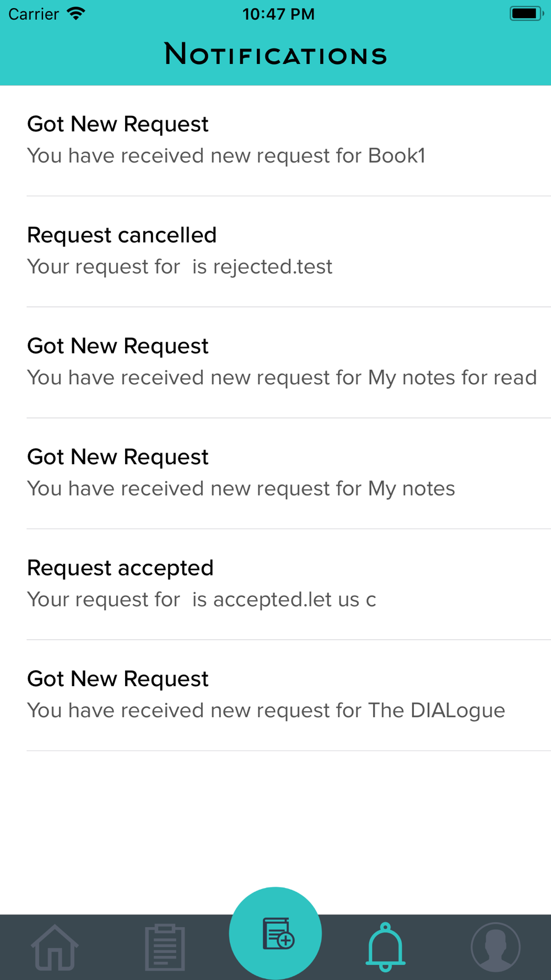Viewport: 551px width, 980px height.
Task: Open the clipboard list tab
Action: tap(165, 947)
